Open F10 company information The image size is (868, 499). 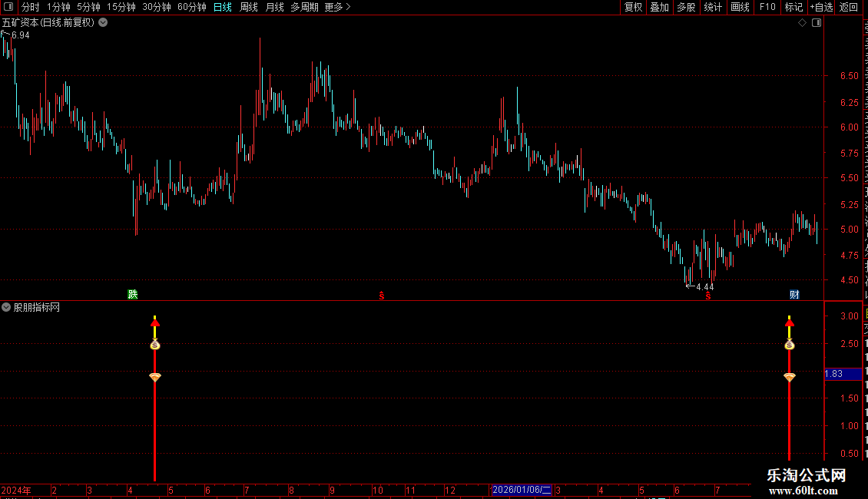(x=767, y=7)
